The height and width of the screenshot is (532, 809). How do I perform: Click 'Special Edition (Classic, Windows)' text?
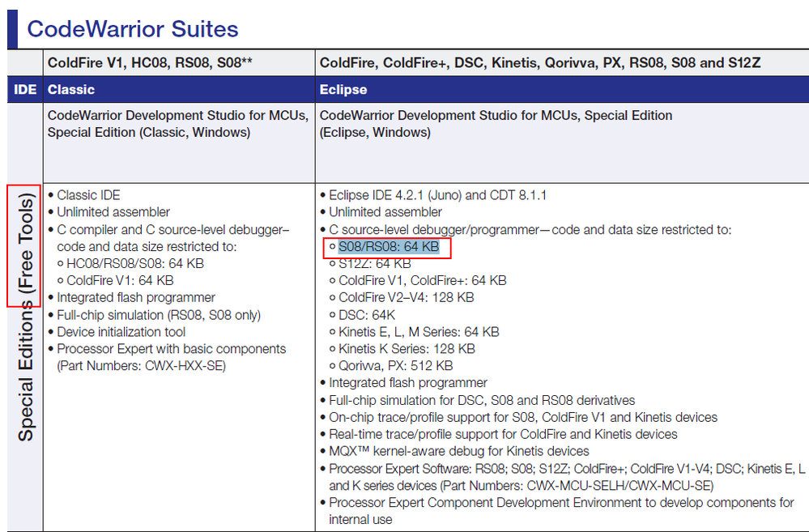[x=148, y=133]
